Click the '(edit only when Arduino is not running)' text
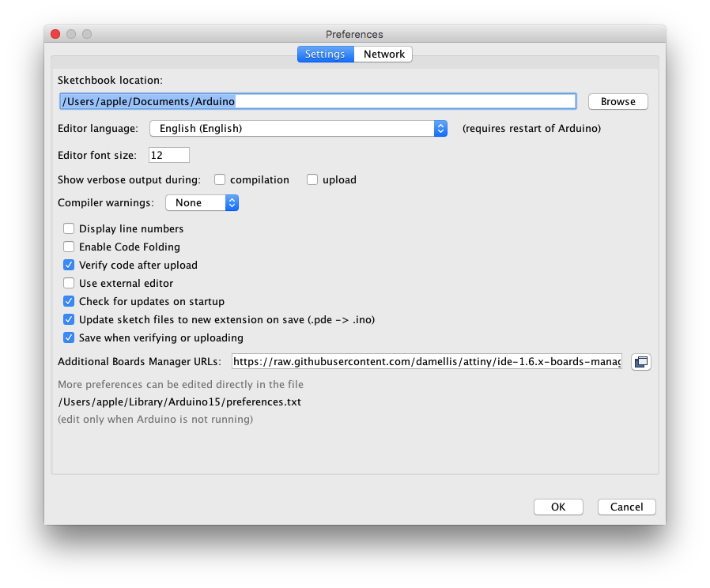The width and height of the screenshot is (710, 588). (155, 419)
